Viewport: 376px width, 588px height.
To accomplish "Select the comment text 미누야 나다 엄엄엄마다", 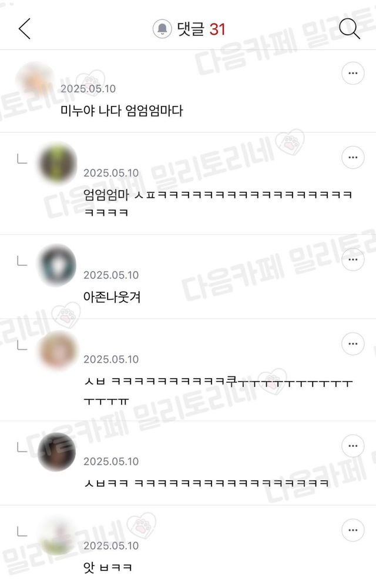I will pos(122,111).
